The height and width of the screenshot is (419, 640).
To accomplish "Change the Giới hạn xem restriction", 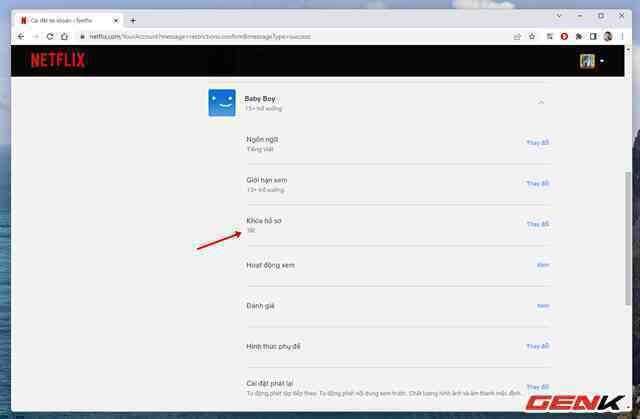I will [538, 183].
